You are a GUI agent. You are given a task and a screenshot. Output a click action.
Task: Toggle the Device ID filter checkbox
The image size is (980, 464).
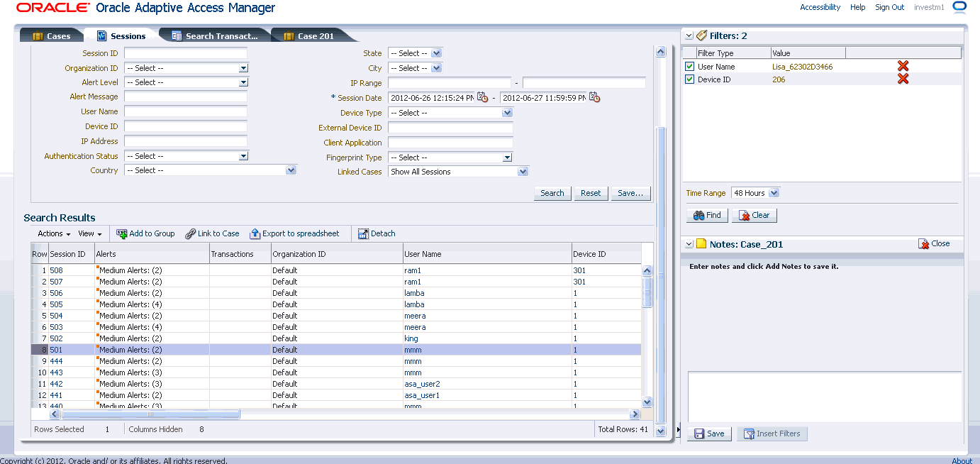[x=689, y=79]
